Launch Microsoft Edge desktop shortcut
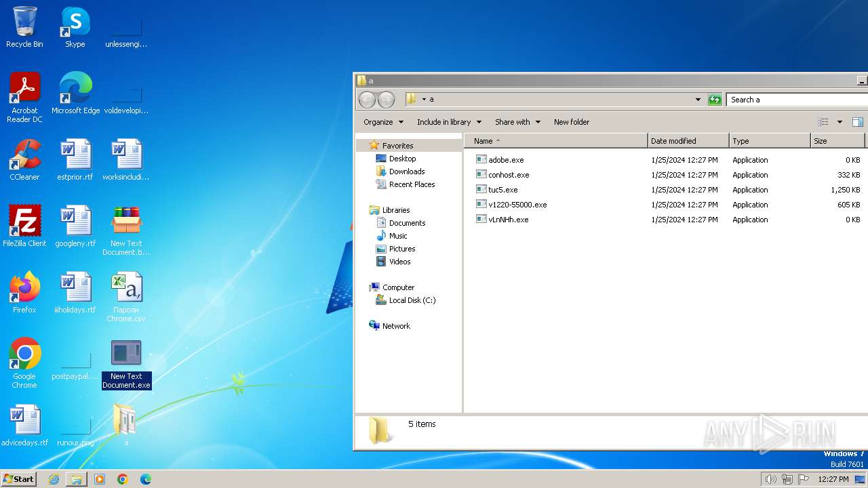 pos(75,94)
